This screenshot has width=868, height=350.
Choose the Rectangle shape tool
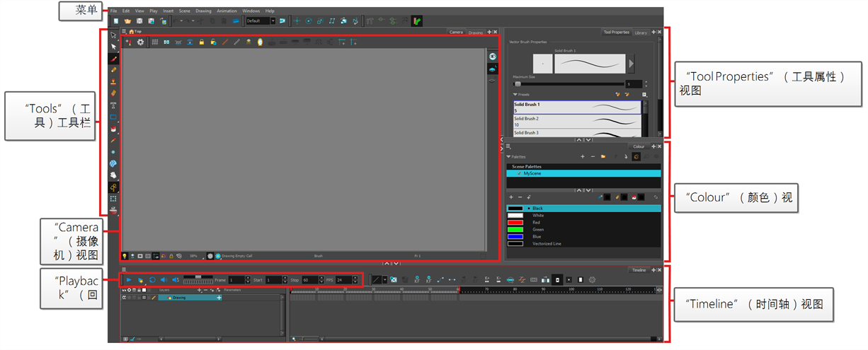coord(113,117)
